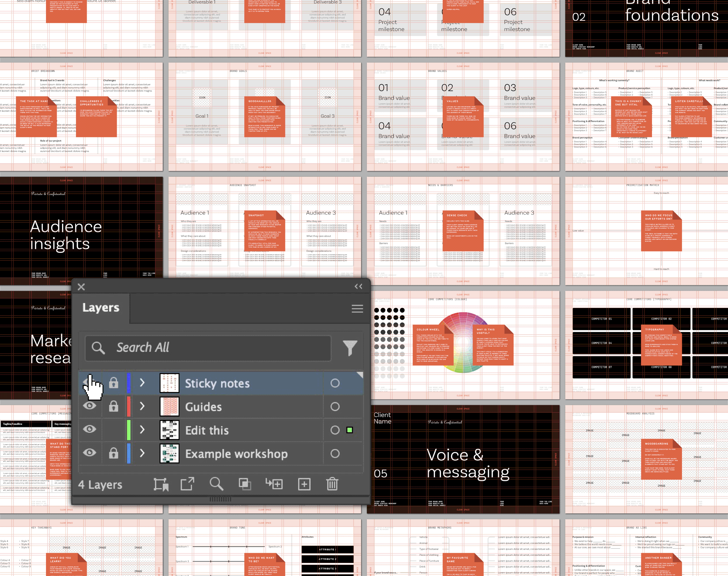728x576 pixels.
Task: Expand the Sticky notes layer
Action: tap(142, 383)
